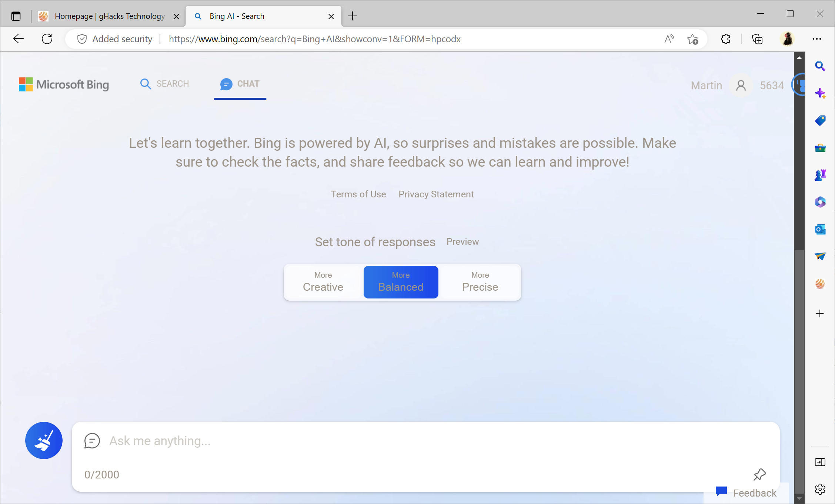Click the Microsoft Bing logo

coord(64,85)
